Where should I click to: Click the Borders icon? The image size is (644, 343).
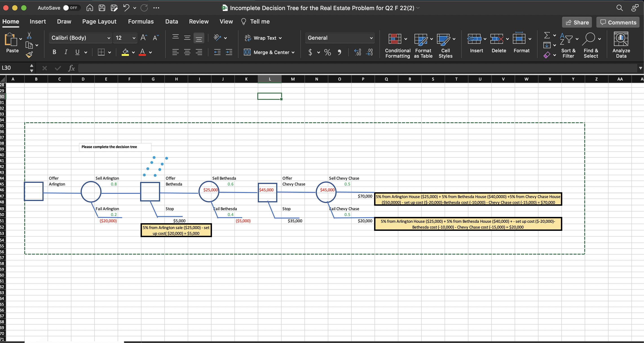(101, 52)
